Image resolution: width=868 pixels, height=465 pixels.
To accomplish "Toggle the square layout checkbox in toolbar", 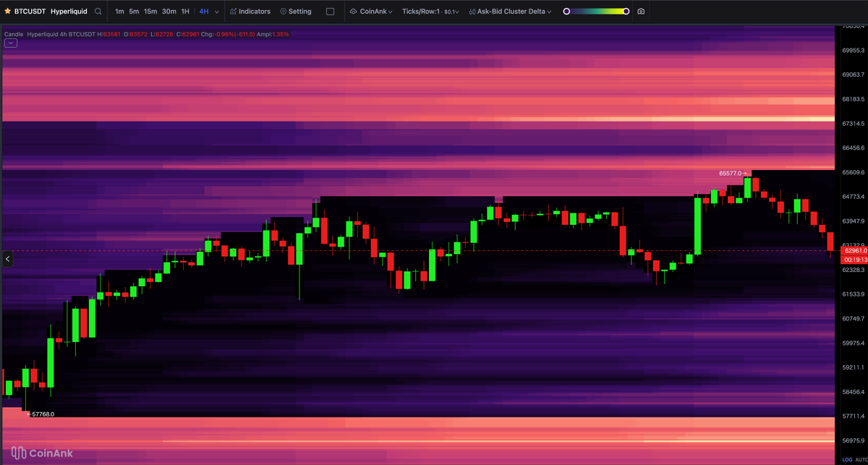I will [x=331, y=12].
